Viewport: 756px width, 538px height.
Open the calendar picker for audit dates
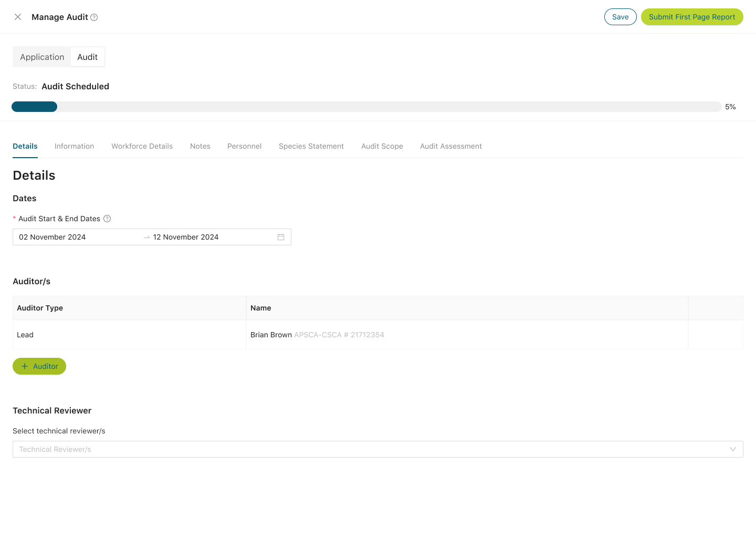(x=280, y=237)
